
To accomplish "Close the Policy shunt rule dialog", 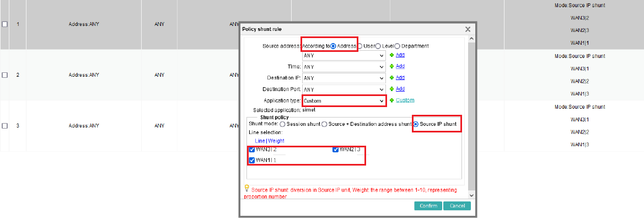I will pyautogui.click(x=468, y=29).
